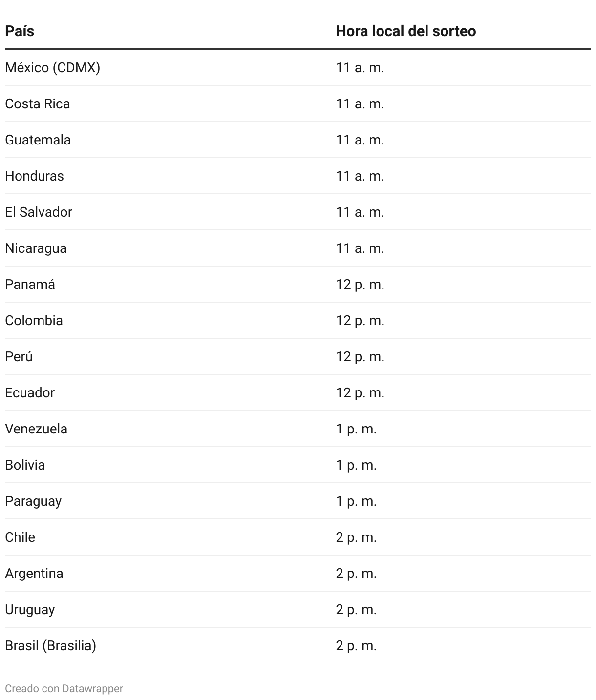Viewport: 596px width, 700px height.
Task: Click the El Salvador country cell
Action: coord(39,212)
